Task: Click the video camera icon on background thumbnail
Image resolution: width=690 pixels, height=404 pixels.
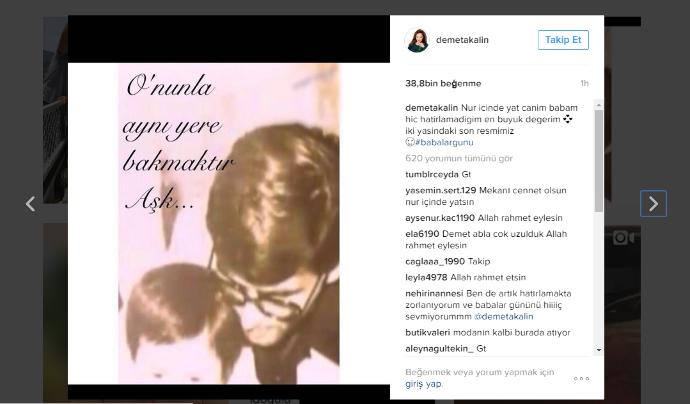Action: coord(624,238)
